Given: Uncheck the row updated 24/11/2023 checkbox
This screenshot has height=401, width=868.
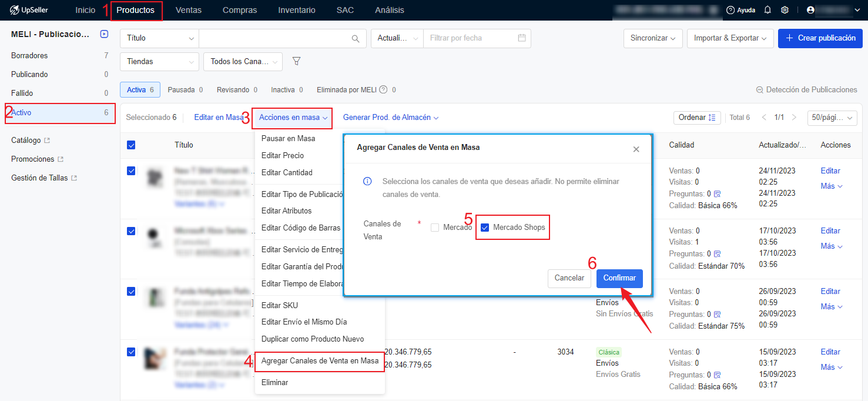Looking at the screenshot, I should click(131, 171).
